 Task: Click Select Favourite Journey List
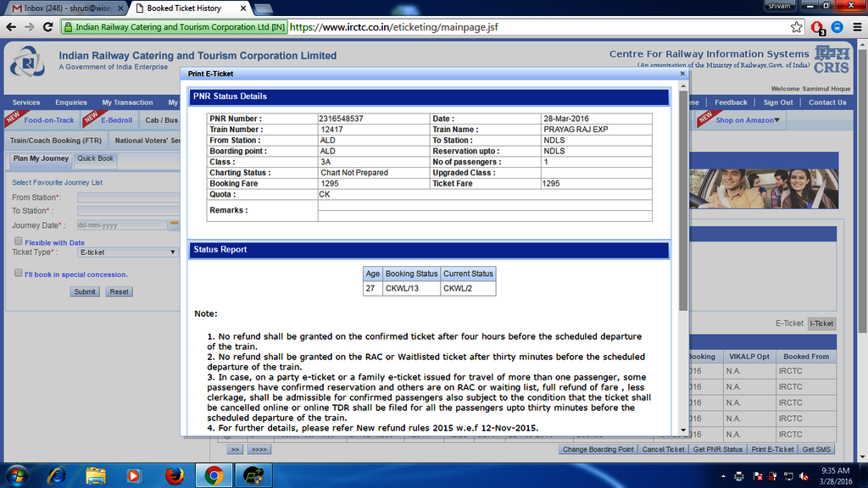(x=57, y=183)
